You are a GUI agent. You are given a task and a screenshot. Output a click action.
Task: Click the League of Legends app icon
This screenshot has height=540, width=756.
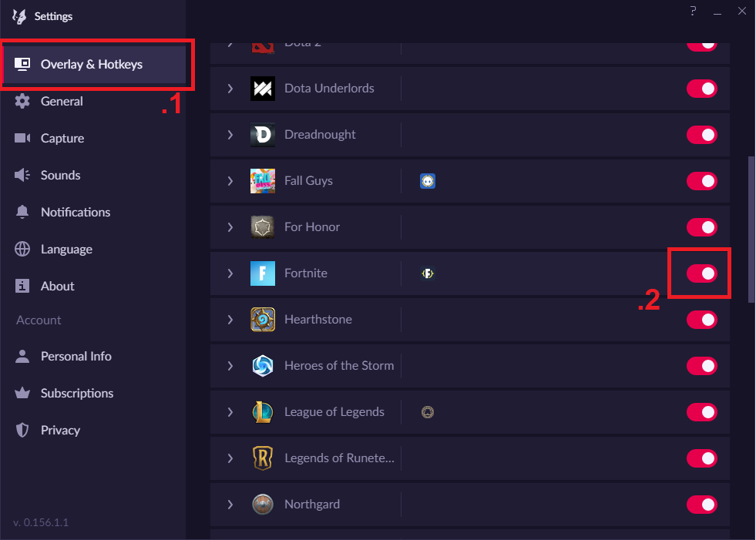(428, 412)
